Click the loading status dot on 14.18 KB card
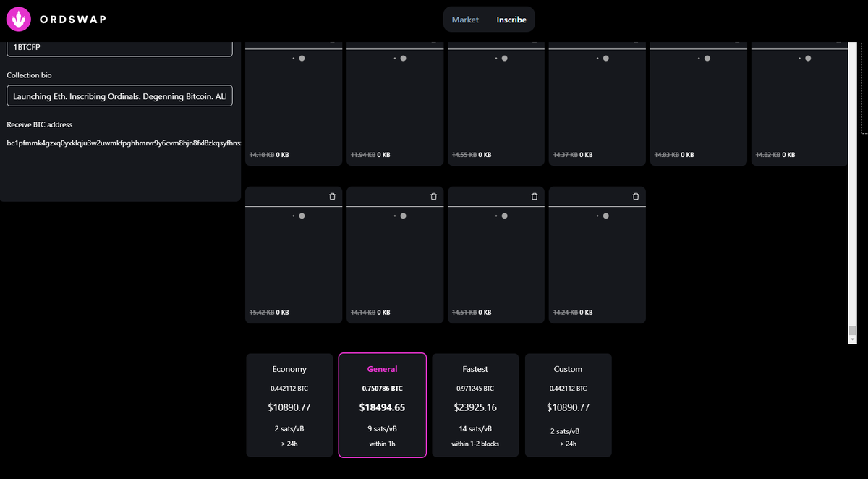Screen dimensions: 868x479 [x=302, y=58]
